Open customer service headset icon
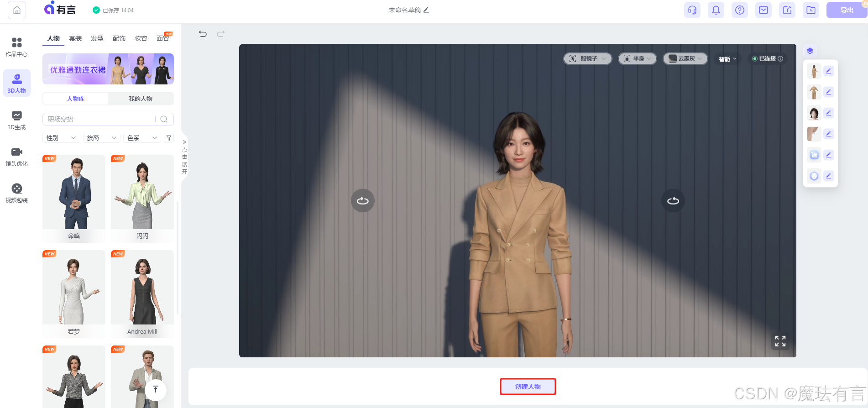Image resolution: width=868 pixels, height=408 pixels. tap(692, 10)
